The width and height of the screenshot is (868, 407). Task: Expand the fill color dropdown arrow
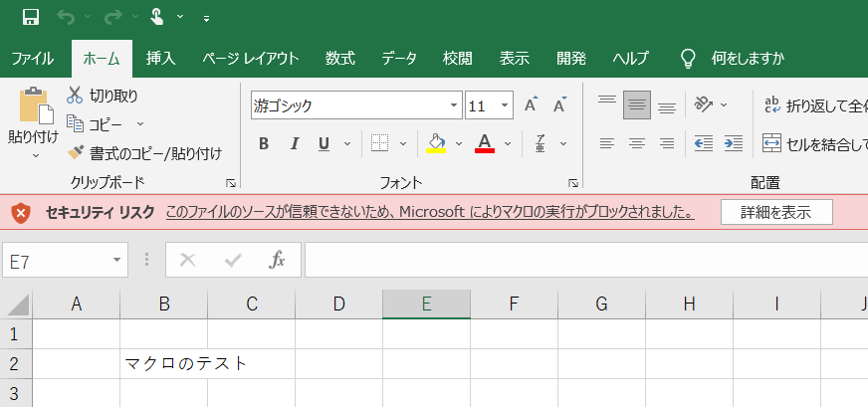tap(459, 144)
